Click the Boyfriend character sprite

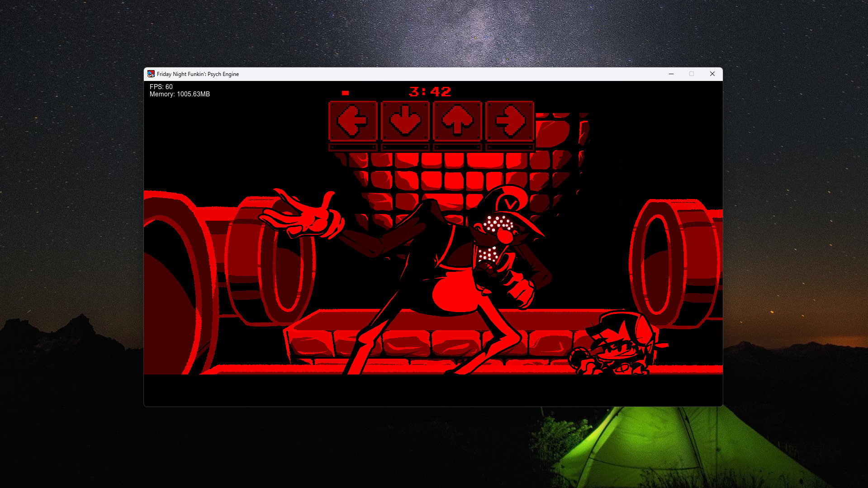(618, 342)
